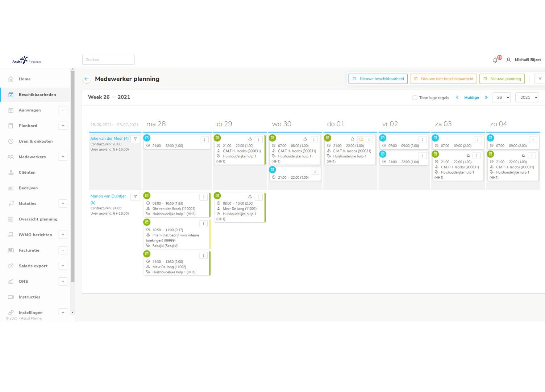Click filter icon next to Joke van der Meer
Image resolution: width=545 pixels, height=392 pixels.
(135, 139)
